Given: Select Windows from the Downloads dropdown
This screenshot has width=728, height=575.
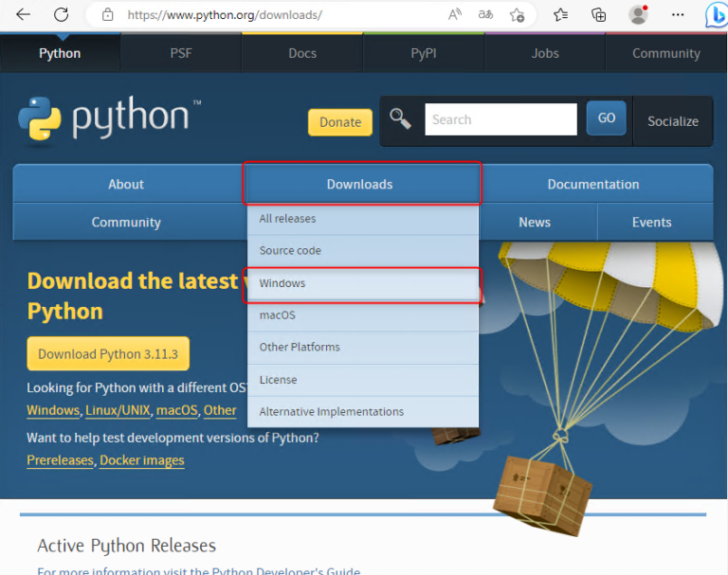Looking at the screenshot, I should pyautogui.click(x=282, y=283).
